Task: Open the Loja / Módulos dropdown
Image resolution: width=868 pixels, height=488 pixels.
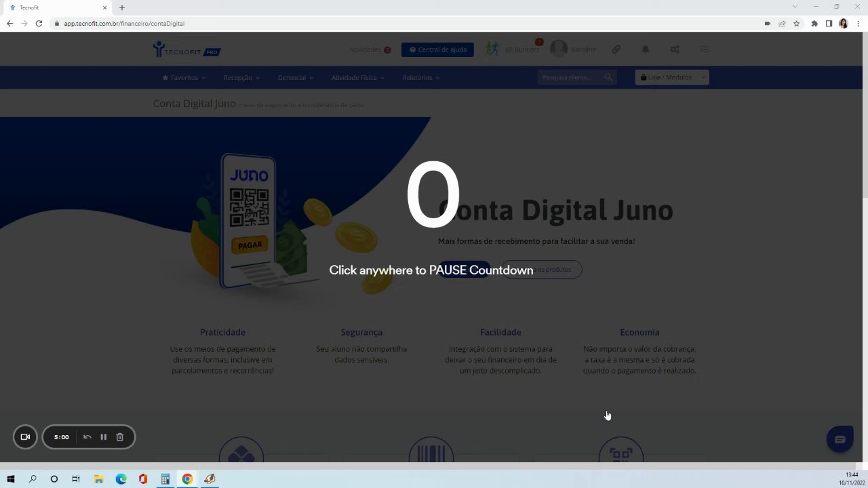Action: pyautogui.click(x=672, y=77)
